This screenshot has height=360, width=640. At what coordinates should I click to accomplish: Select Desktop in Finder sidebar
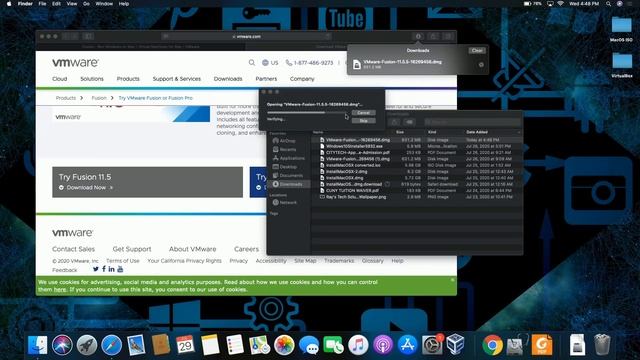point(288,167)
